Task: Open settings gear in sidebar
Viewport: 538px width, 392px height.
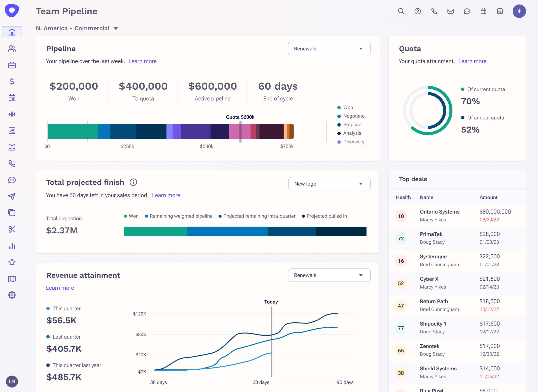Action: [x=12, y=295]
